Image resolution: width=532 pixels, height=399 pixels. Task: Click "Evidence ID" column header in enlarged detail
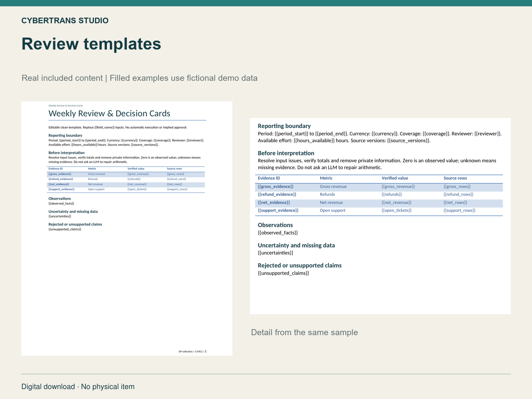269,178
